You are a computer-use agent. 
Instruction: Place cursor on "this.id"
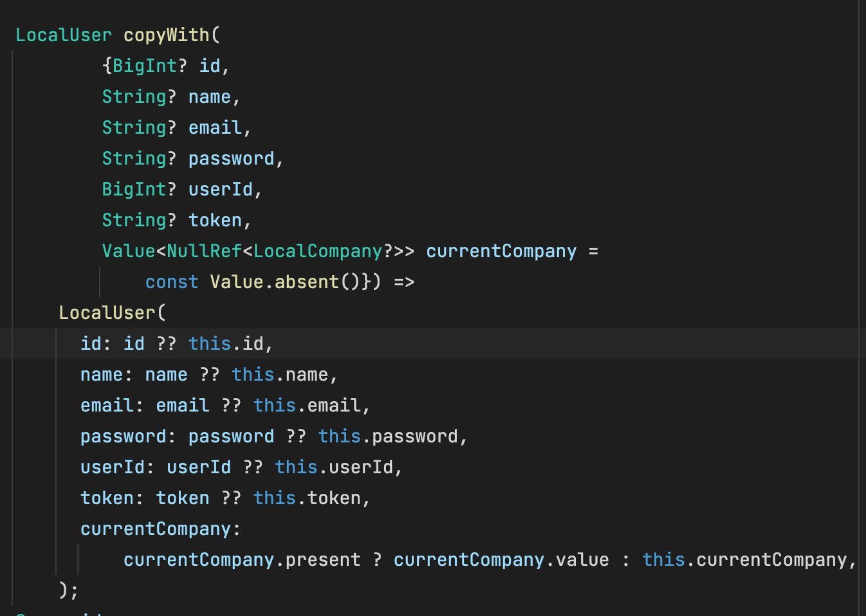click(226, 343)
